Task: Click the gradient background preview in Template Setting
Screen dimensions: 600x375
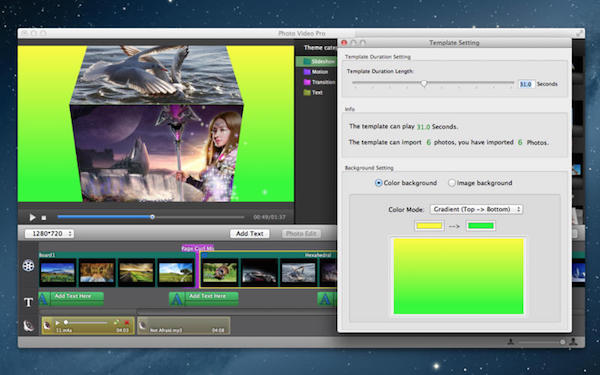Action: pyautogui.click(x=458, y=276)
